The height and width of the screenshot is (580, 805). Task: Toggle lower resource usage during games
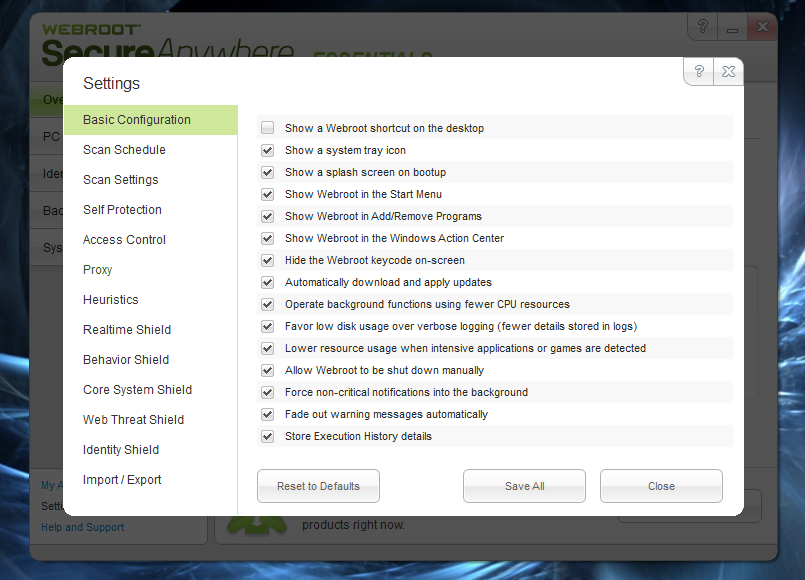(267, 348)
